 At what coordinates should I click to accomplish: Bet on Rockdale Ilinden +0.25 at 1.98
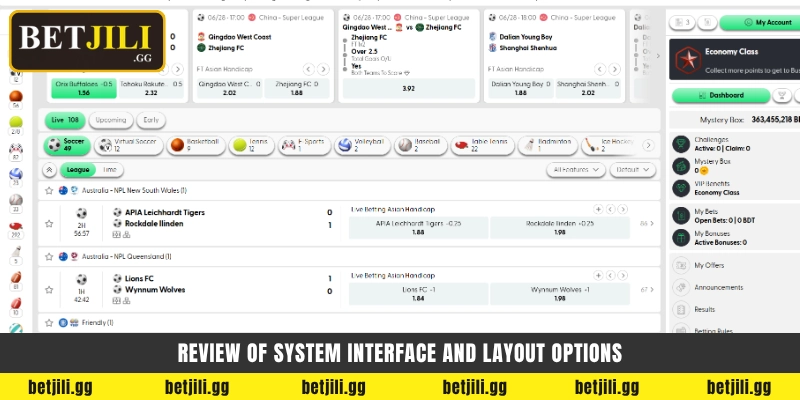[560, 228]
